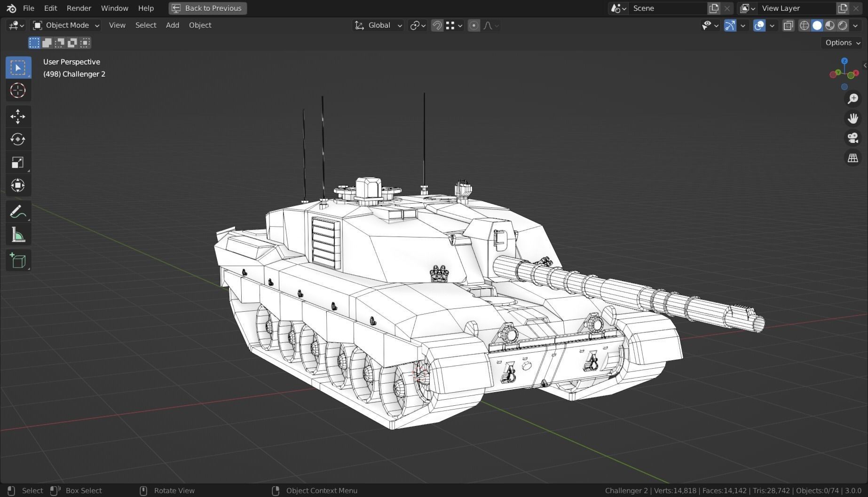Toggle snapping magnet
The height and width of the screenshot is (497, 868).
pyautogui.click(x=437, y=25)
